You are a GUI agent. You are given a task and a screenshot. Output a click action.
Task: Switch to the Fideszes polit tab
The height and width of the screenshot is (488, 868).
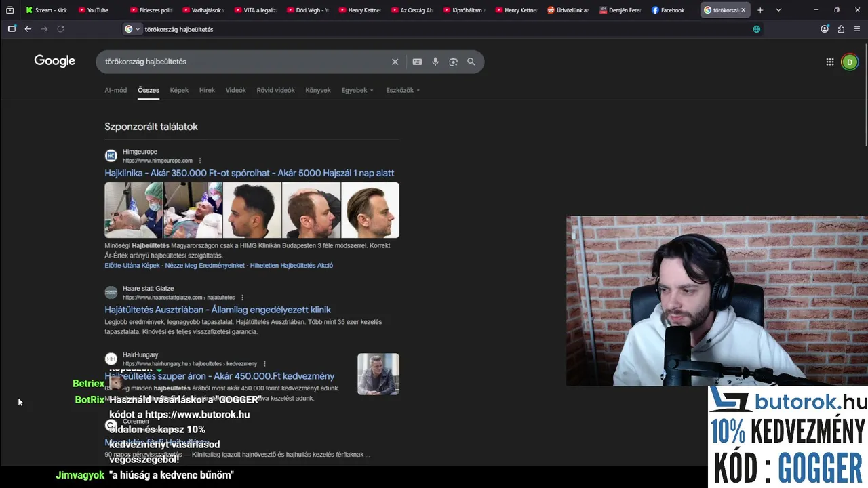(150, 10)
